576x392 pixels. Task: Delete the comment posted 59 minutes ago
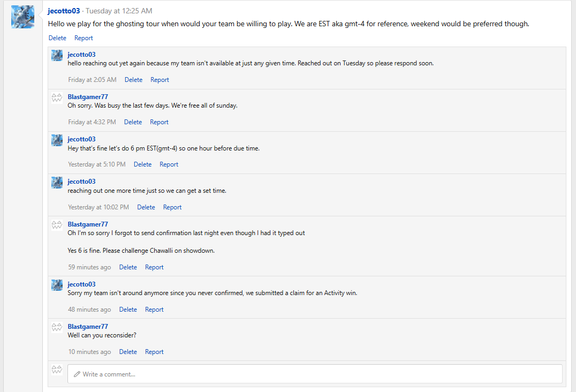(x=128, y=267)
